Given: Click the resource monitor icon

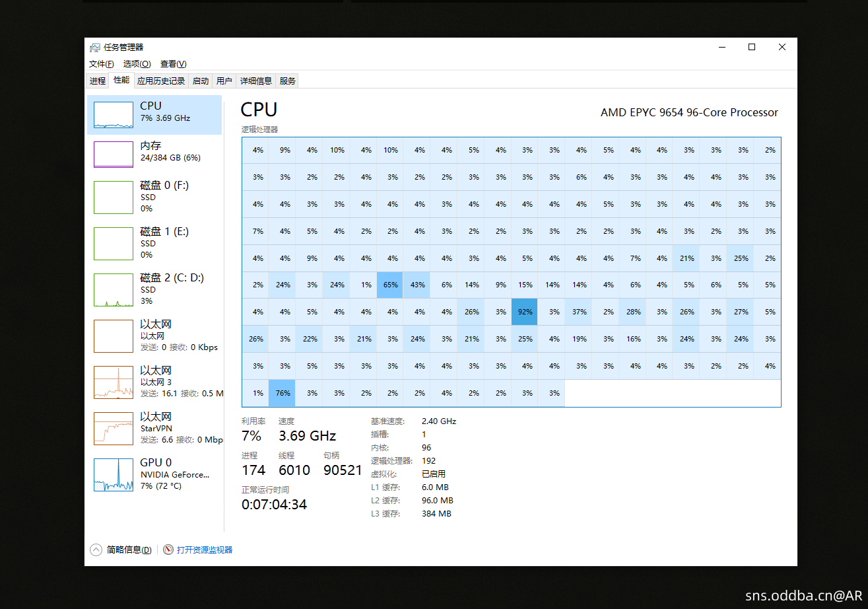Looking at the screenshot, I should tap(168, 550).
